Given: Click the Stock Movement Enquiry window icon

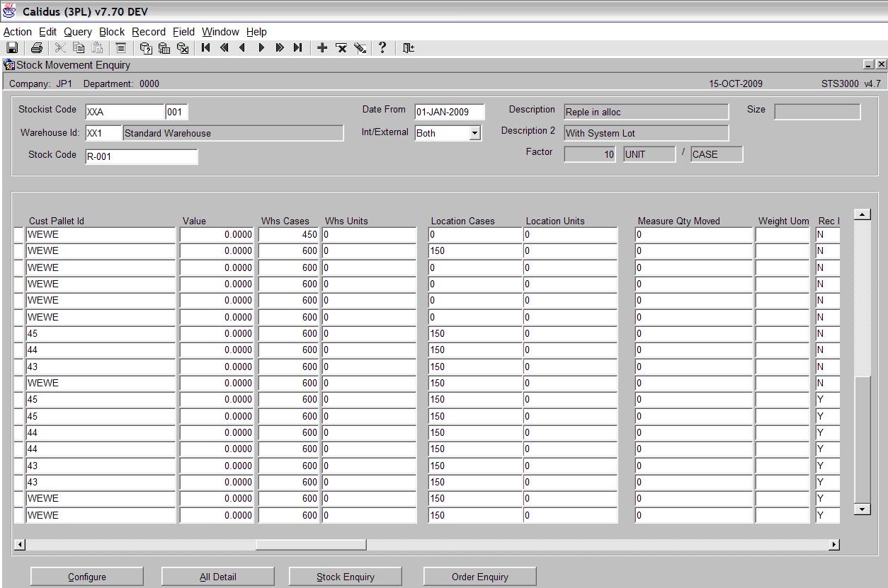Looking at the screenshot, I should coord(9,65).
